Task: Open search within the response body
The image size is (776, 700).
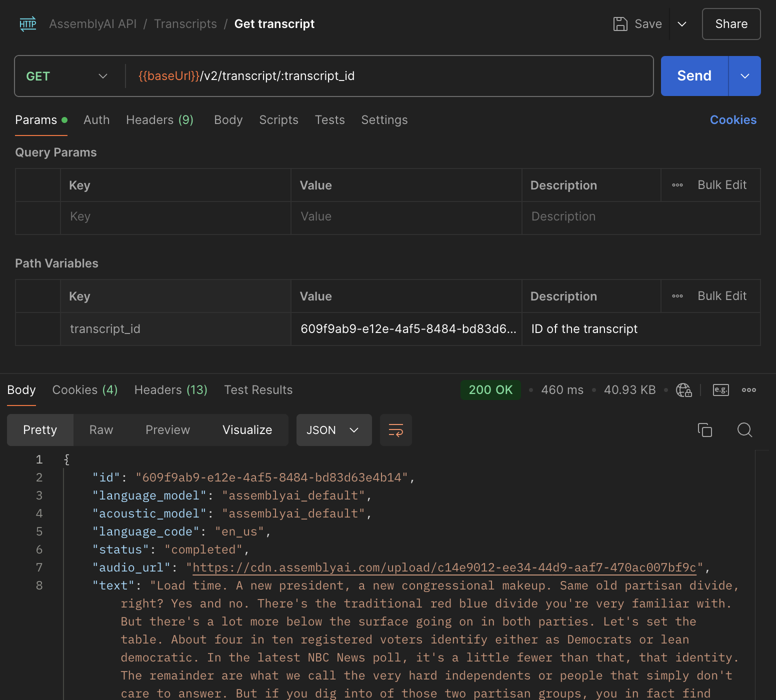Action: pos(744,429)
